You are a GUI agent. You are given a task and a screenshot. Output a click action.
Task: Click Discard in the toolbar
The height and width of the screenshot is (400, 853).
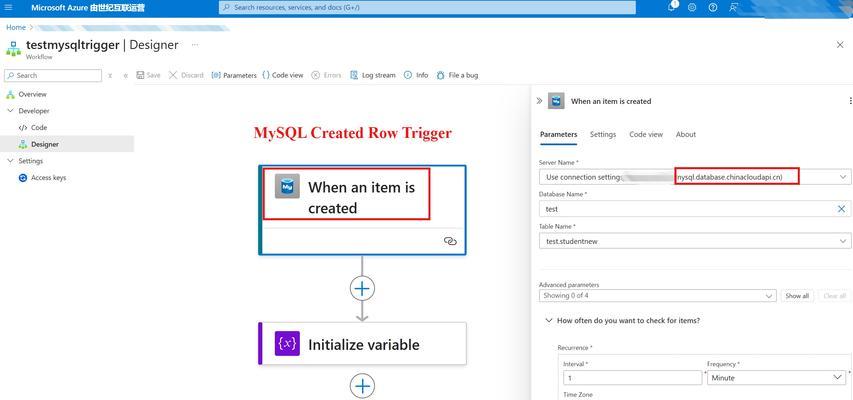pyautogui.click(x=186, y=76)
